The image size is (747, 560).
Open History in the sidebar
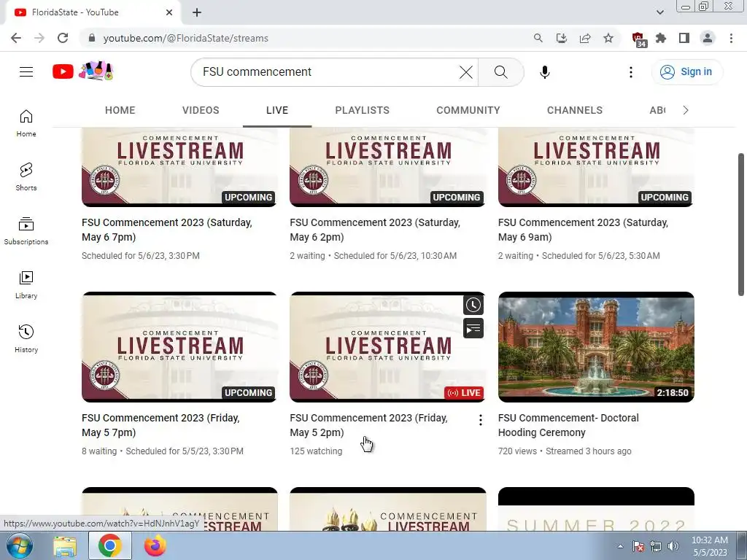point(26,338)
